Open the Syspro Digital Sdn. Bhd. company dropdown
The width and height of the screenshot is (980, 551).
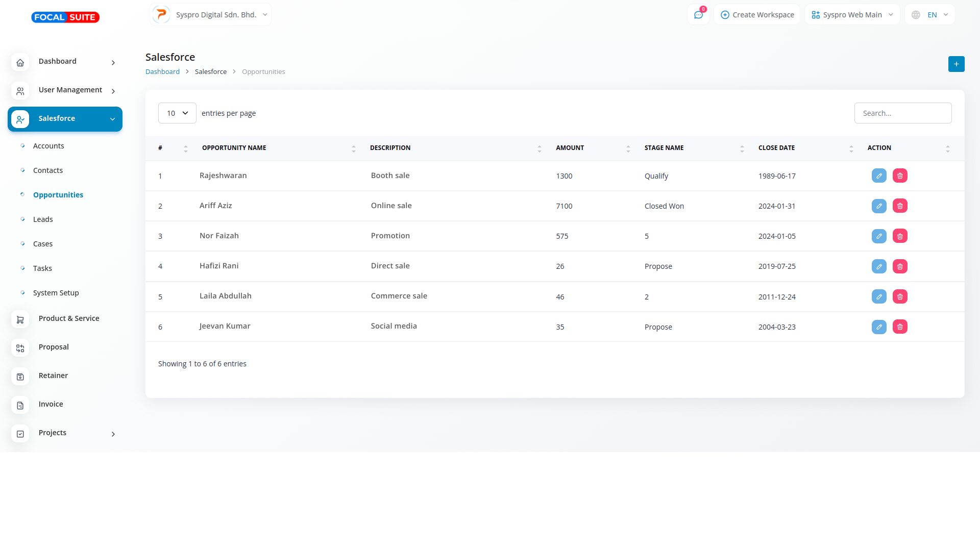coord(211,15)
